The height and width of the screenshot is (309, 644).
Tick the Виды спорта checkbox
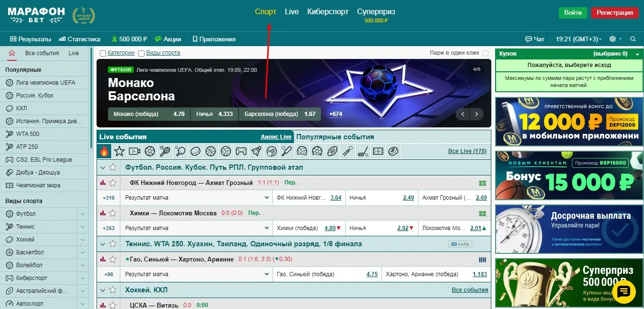[141, 53]
